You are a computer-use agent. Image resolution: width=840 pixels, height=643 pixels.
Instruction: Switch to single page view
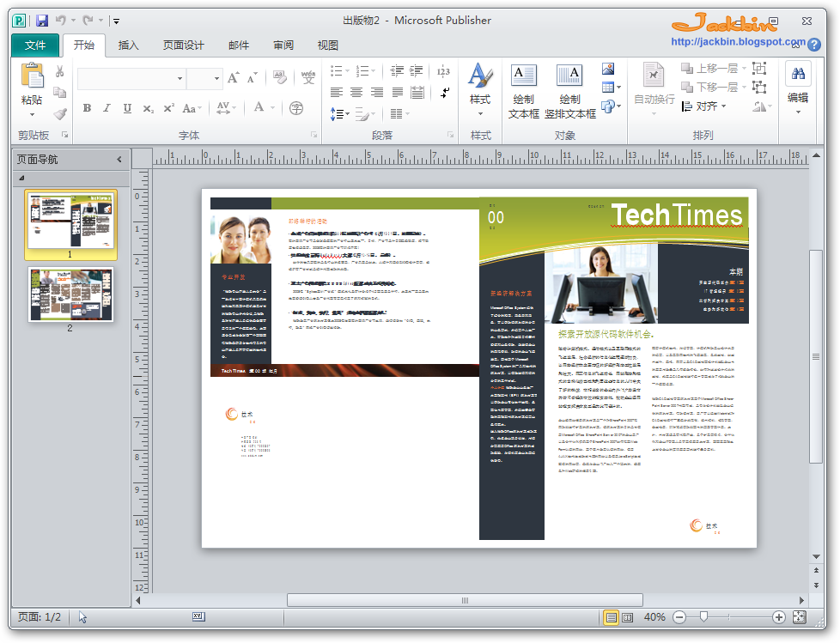tap(611, 617)
